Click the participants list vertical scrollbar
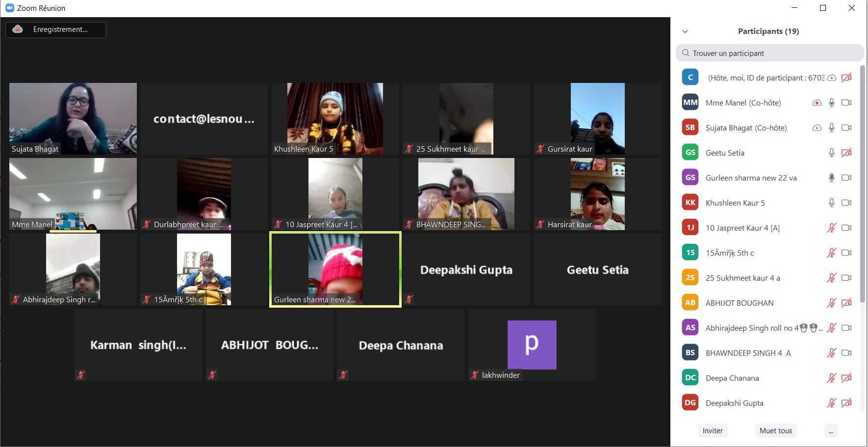This screenshot has width=868, height=447. (x=862, y=182)
